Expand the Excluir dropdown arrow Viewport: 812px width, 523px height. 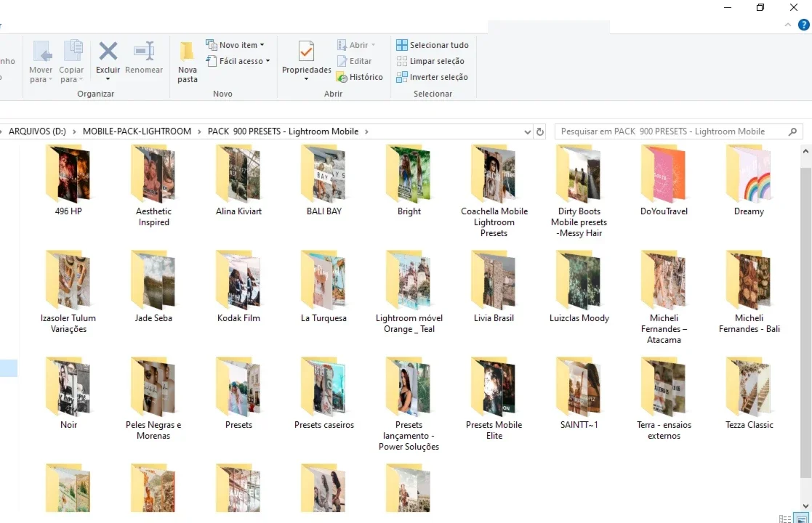tap(108, 79)
